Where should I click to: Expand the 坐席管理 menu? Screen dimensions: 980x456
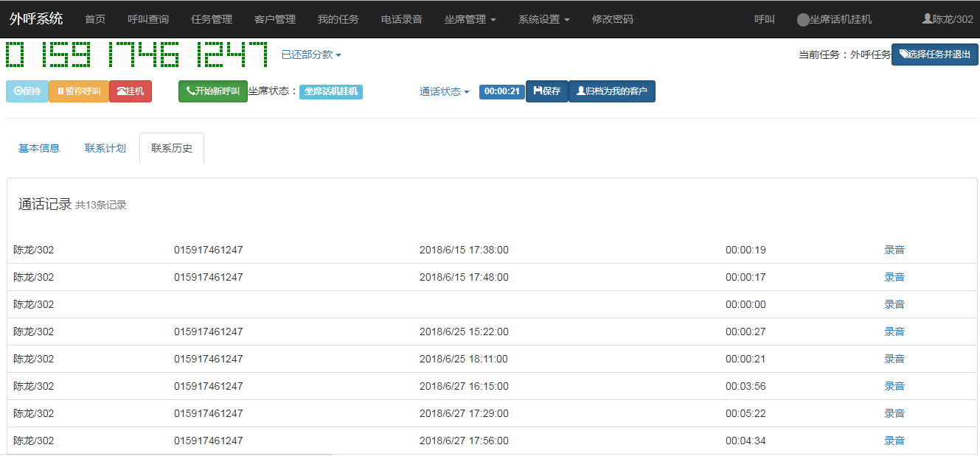(470, 19)
